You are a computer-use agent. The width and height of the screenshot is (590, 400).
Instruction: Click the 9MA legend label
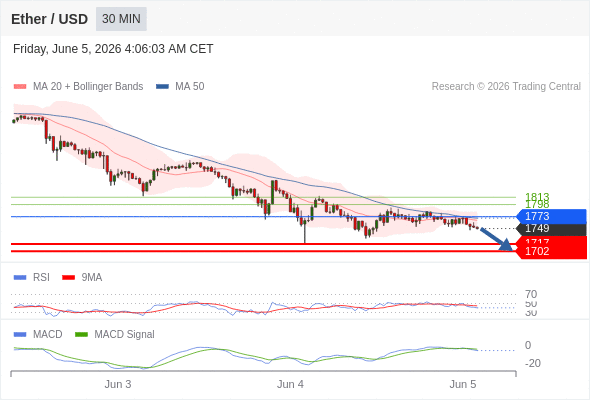(x=92, y=278)
